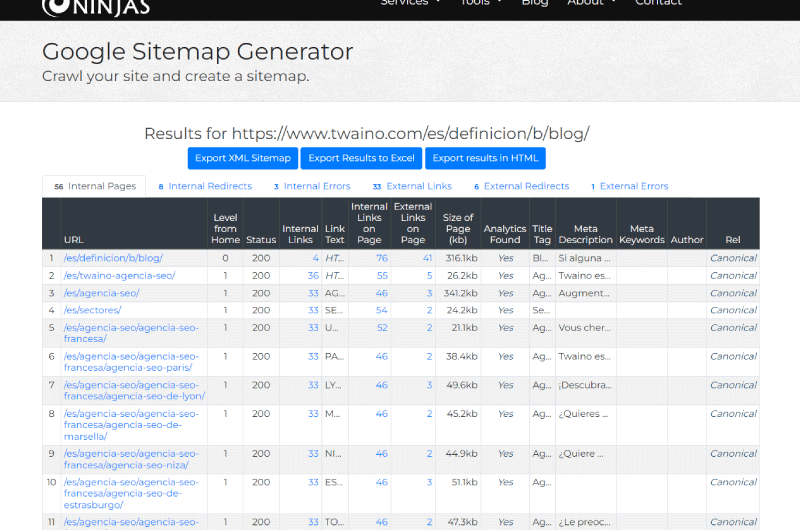Click Canonical in the /es/sectores/ row
The height and width of the screenshot is (530, 800).
[733, 310]
